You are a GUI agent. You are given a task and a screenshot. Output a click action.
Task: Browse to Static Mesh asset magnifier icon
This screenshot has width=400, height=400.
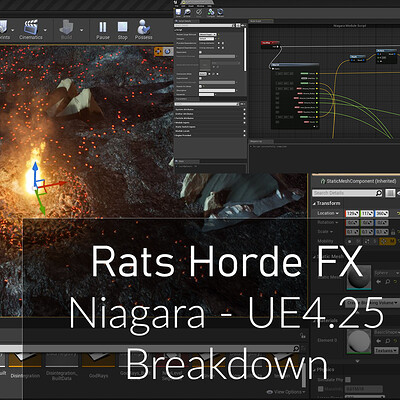388,282
